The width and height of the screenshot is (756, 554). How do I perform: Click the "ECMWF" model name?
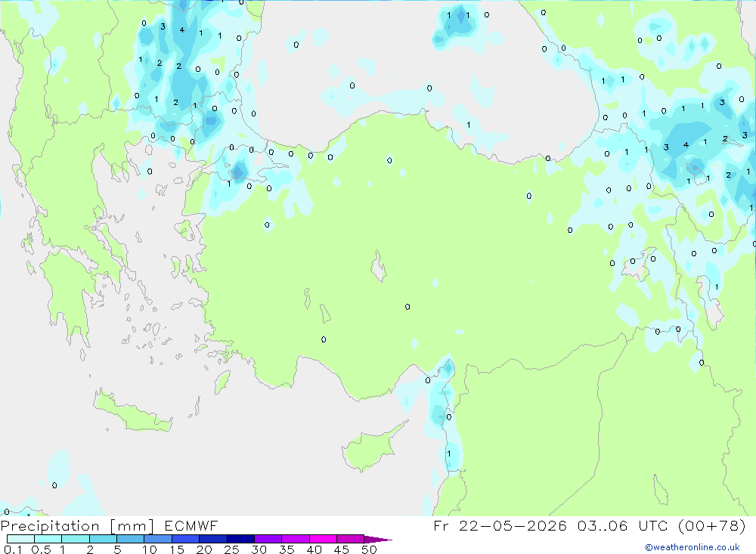[191, 525]
